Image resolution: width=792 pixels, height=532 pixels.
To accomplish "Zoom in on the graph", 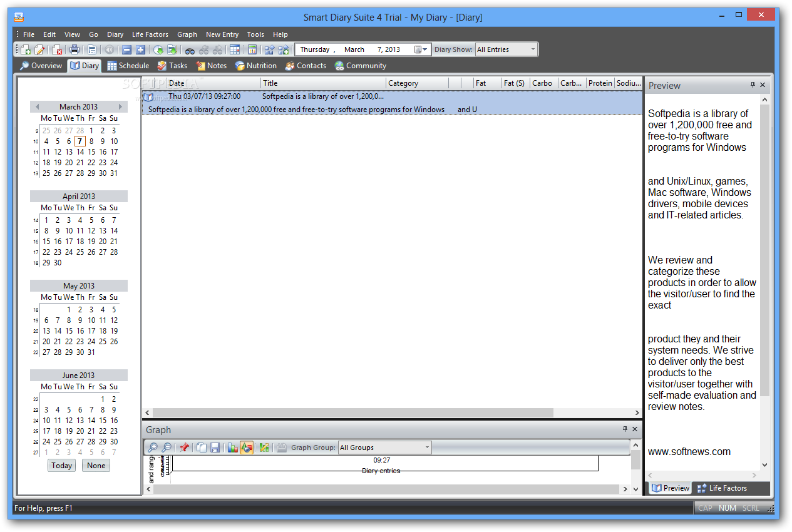I will tap(152, 448).
